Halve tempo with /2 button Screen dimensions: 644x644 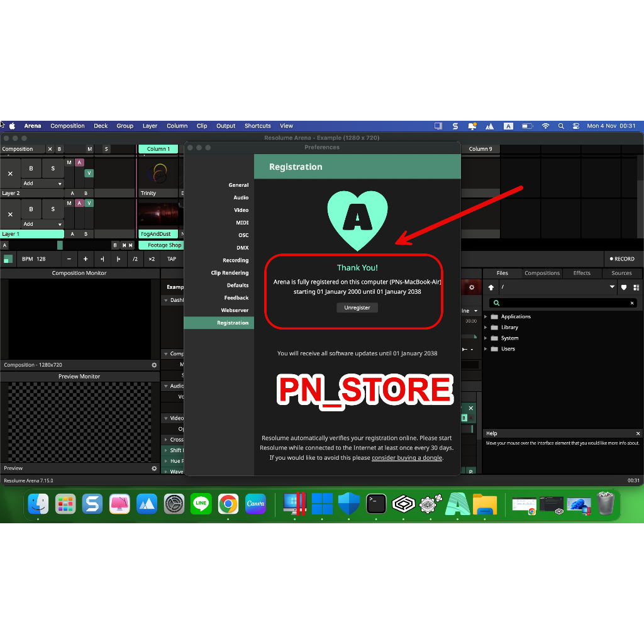click(135, 259)
